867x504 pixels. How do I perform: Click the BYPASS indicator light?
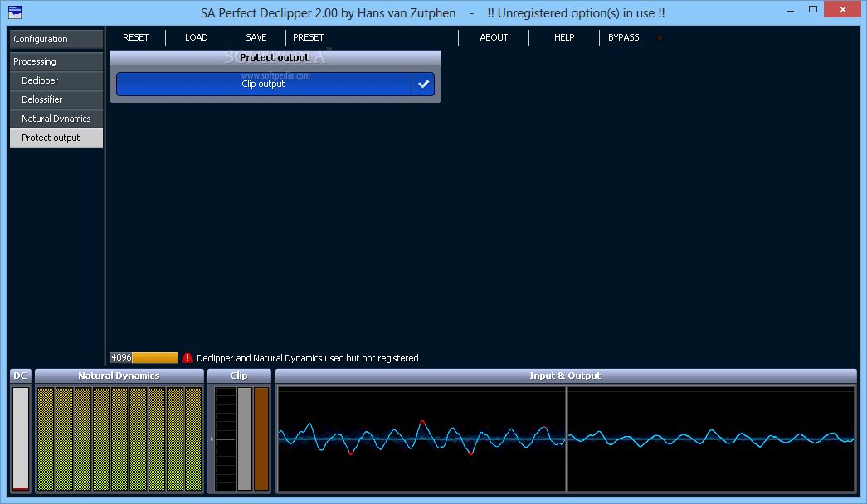pos(660,37)
